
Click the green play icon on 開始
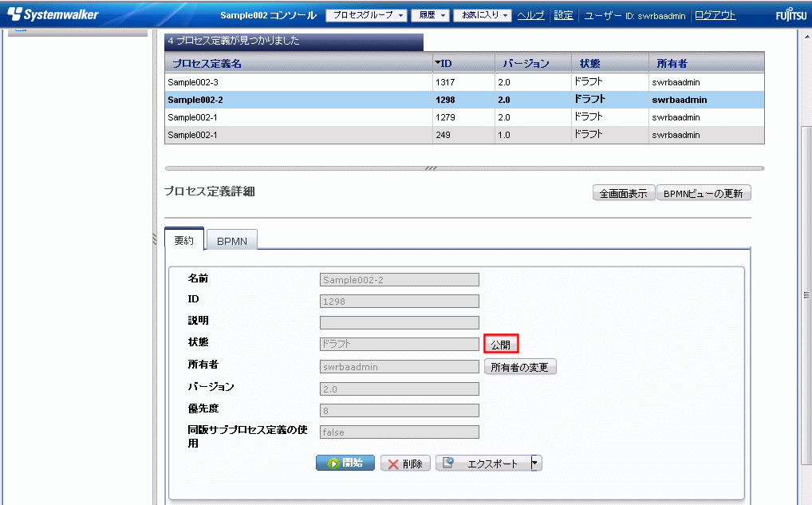coord(334,463)
